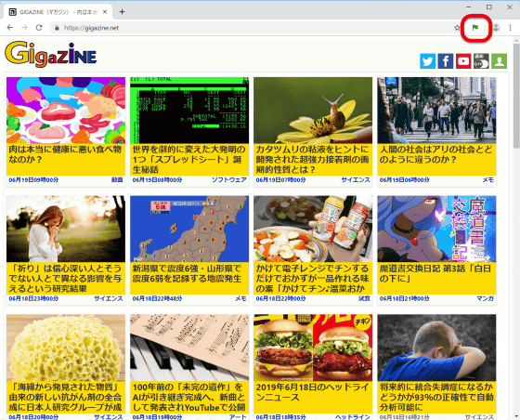View site security lock info
This screenshot has width=520, height=420.
(x=57, y=28)
